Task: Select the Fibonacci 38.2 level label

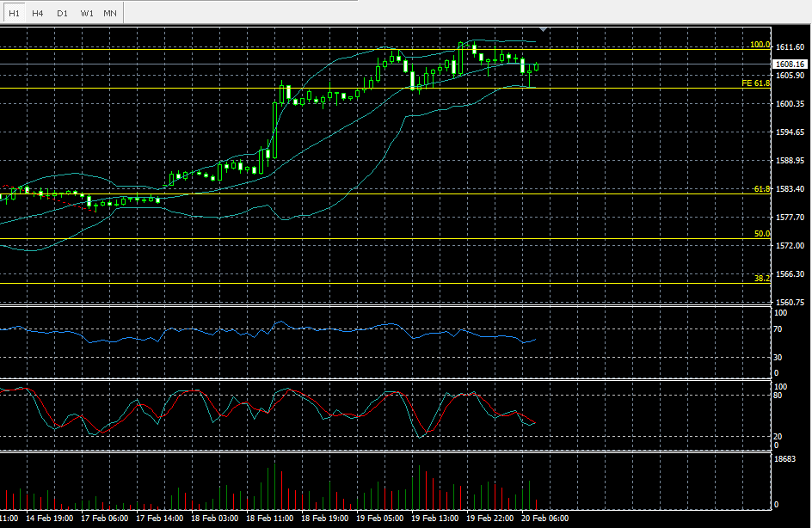Action: click(x=762, y=278)
